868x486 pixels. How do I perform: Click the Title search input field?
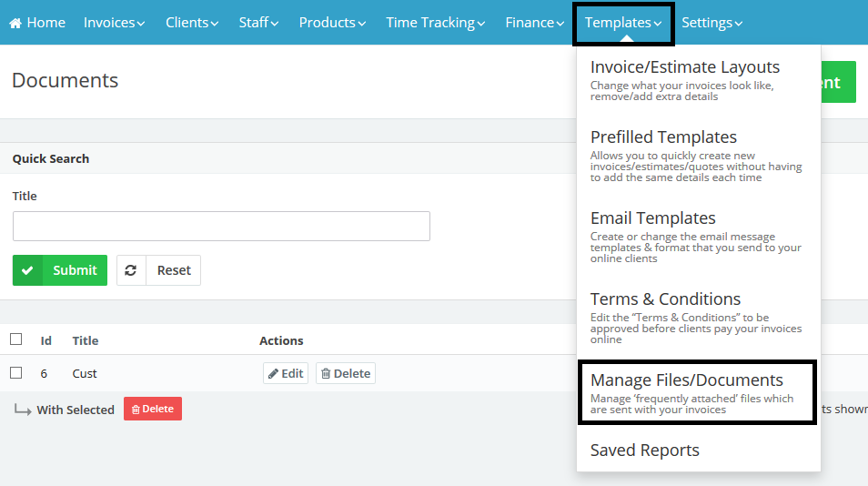click(221, 227)
